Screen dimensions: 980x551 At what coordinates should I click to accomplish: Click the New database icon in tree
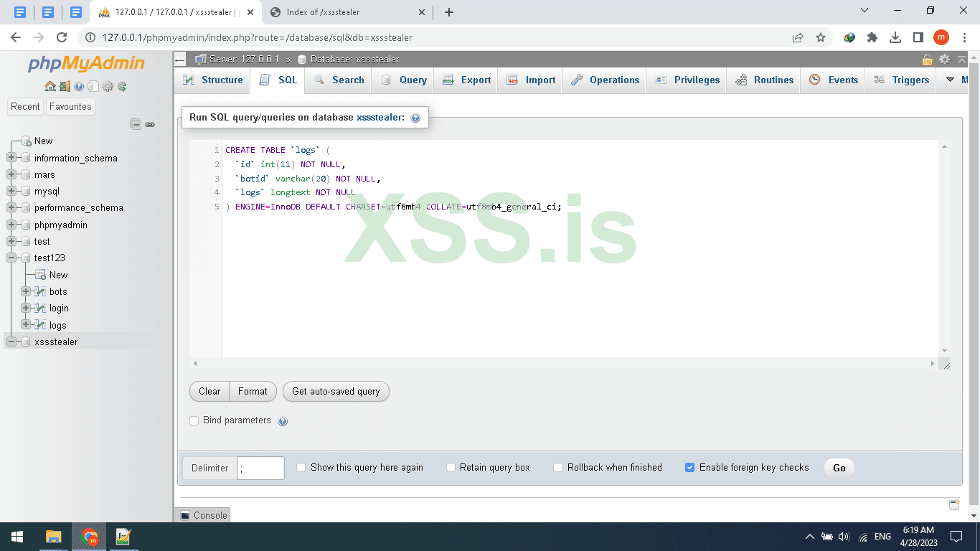[27, 141]
